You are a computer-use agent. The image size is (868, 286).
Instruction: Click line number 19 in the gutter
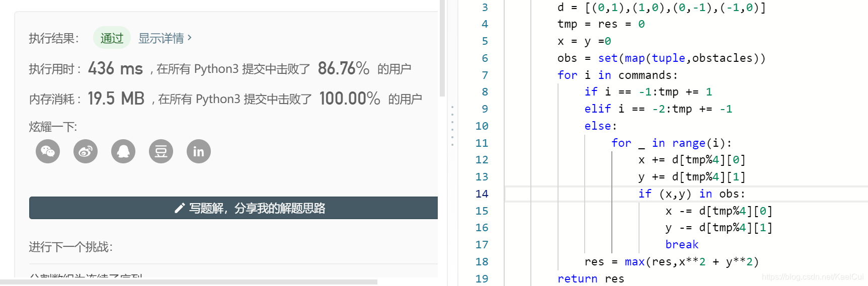[482, 278]
